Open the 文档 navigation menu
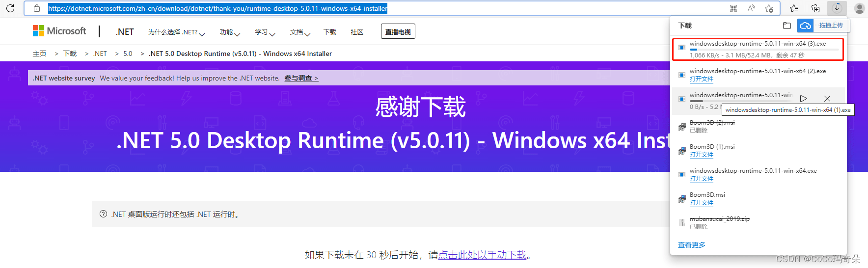This screenshot has width=868, height=268. 299,32
